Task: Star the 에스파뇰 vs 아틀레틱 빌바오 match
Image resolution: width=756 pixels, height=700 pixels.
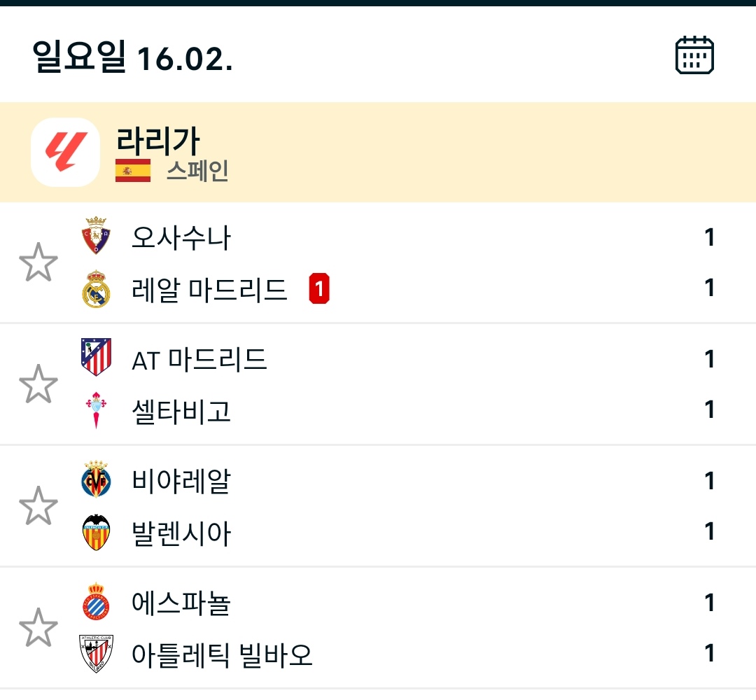Action: pyautogui.click(x=38, y=627)
